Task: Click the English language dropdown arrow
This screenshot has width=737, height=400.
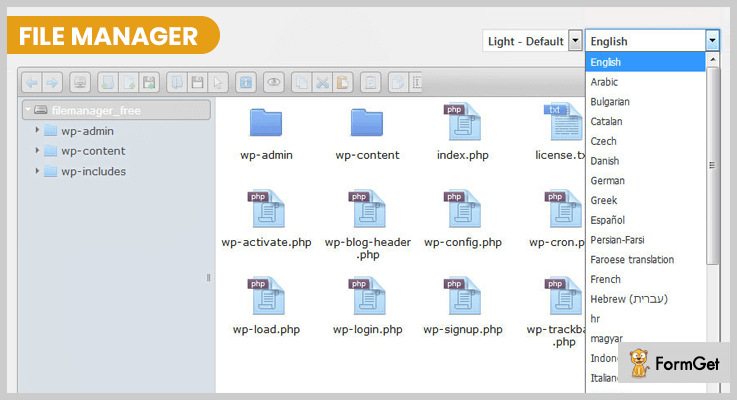Action: 712,40
